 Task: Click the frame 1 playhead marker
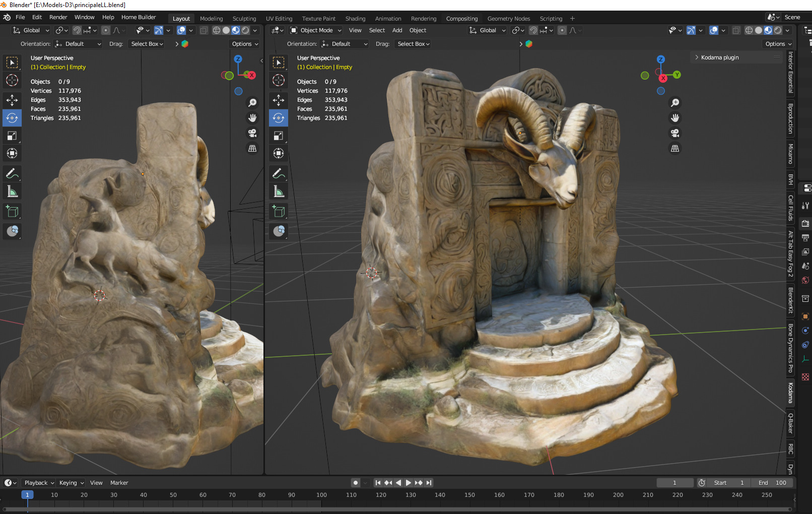[x=27, y=495]
